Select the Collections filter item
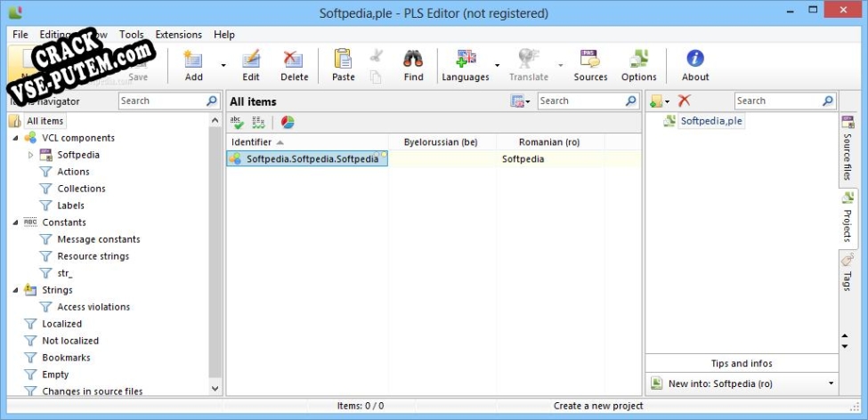This screenshot has width=868, height=420. coord(81,189)
